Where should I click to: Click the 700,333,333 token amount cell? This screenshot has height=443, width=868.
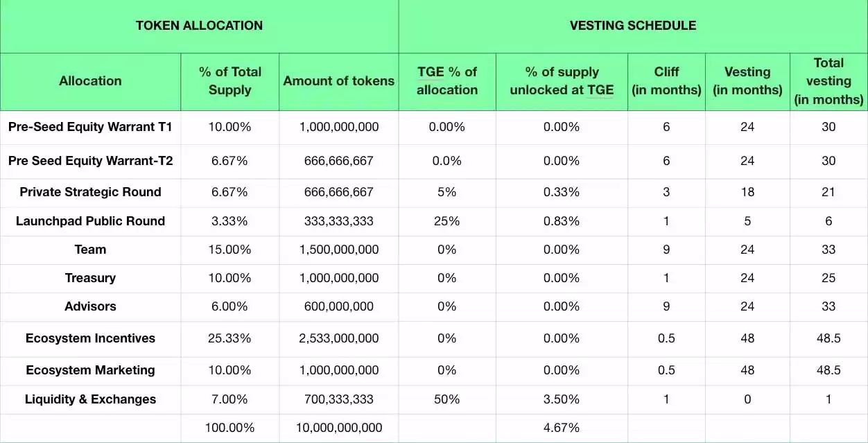pyautogui.click(x=338, y=399)
